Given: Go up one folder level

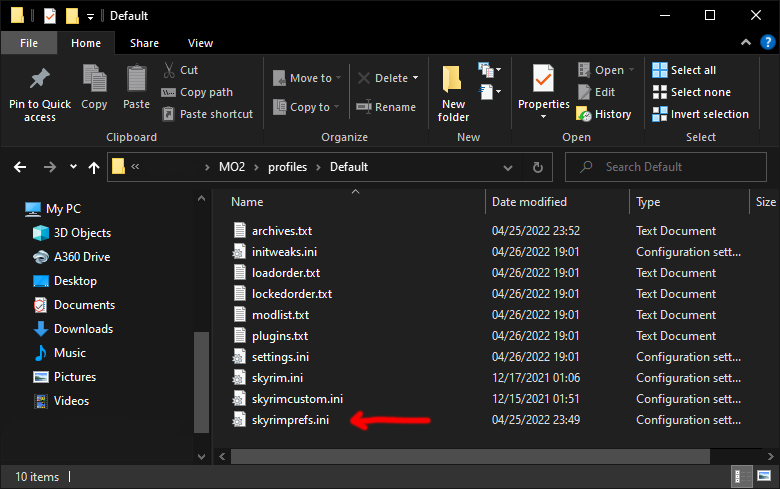Looking at the screenshot, I should pyautogui.click(x=94, y=167).
